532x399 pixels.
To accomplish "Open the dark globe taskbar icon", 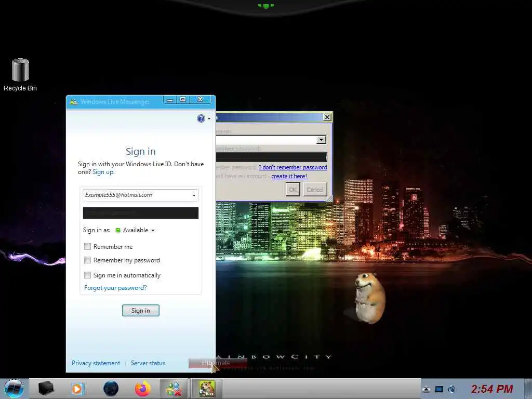I will click(x=111, y=389).
